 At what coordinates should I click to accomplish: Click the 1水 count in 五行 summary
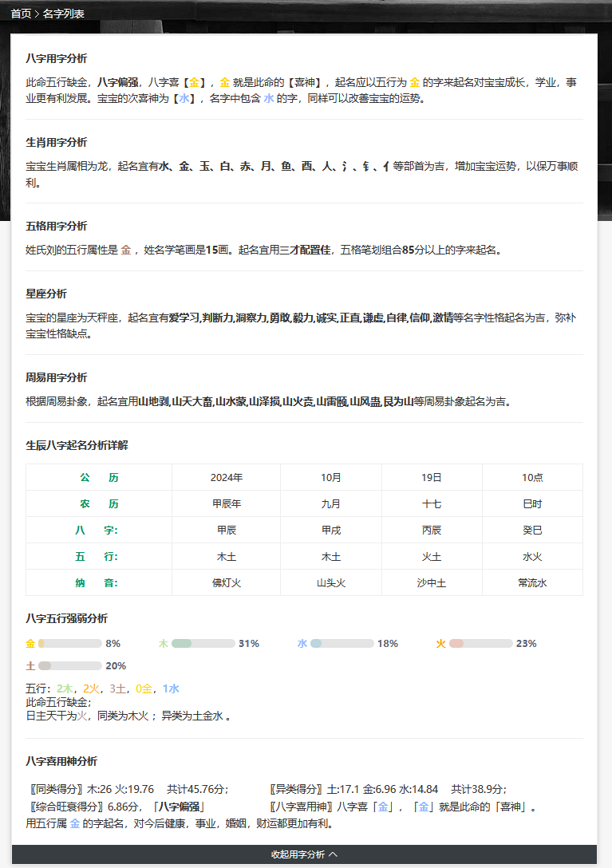[x=171, y=688]
